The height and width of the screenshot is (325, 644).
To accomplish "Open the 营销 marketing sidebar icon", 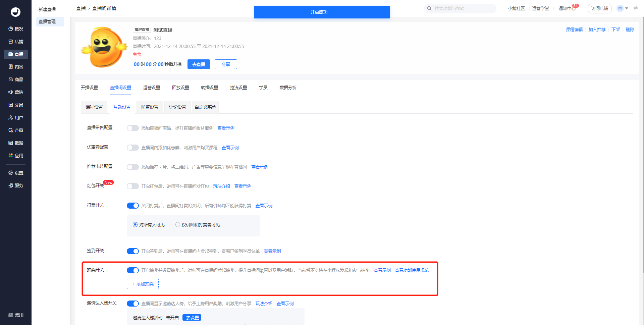I will click(11, 92).
